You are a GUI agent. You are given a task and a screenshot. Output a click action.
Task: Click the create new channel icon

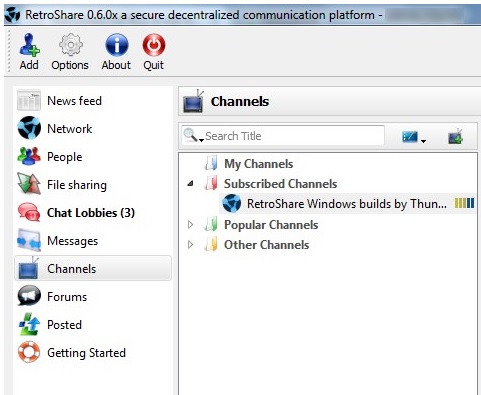[455, 136]
